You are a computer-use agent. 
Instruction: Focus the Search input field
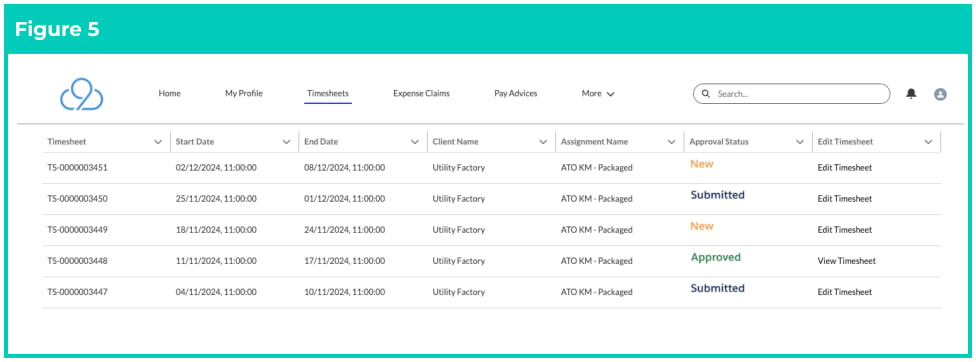(x=791, y=94)
